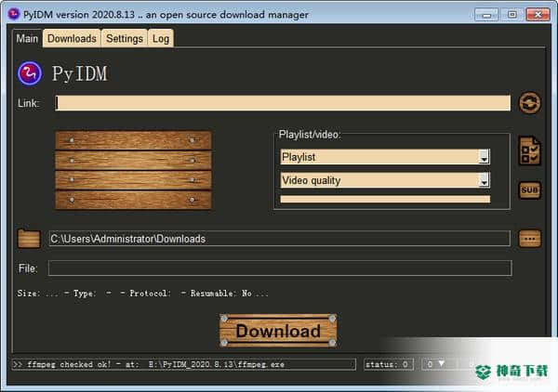This screenshot has height=392, width=558.
Task: Click the browse folder ellipsis button
Action: pyautogui.click(x=530, y=239)
